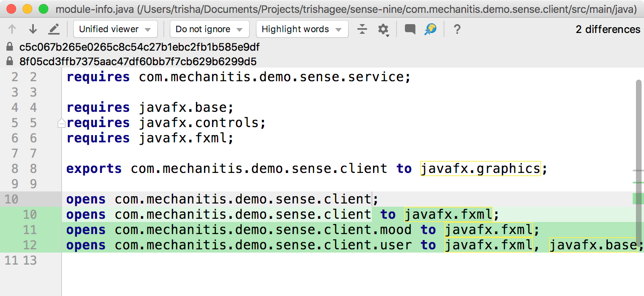Click removed line 'opens com.mechanitis.demo.sense.client;'
This screenshot has height=296, width=644.
coord(222,199)
